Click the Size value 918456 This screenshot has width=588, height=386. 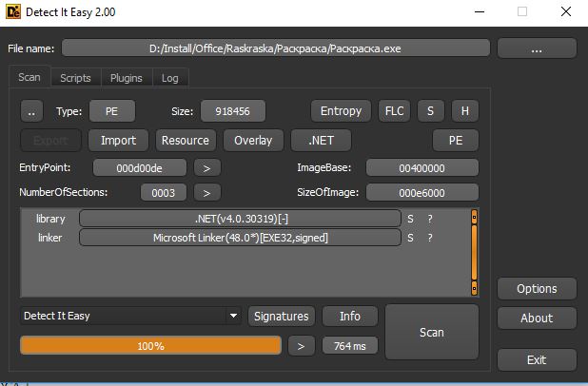coord(232,111)
